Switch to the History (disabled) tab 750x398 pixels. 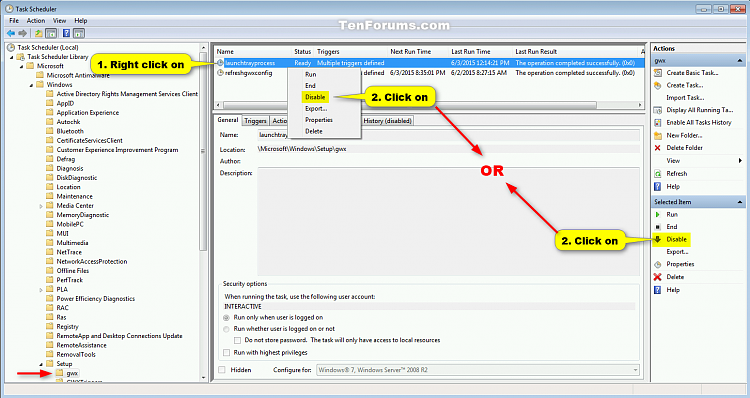click(x=387, y=121)
